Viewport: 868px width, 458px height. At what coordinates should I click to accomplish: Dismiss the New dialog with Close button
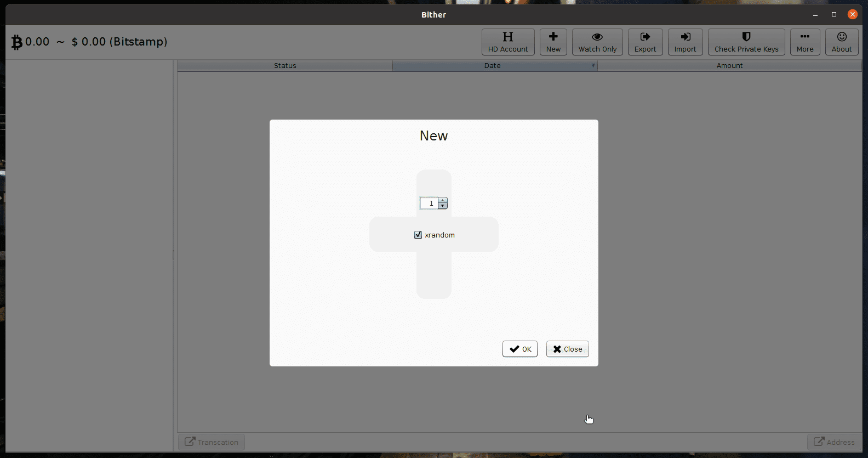point(567,349)
